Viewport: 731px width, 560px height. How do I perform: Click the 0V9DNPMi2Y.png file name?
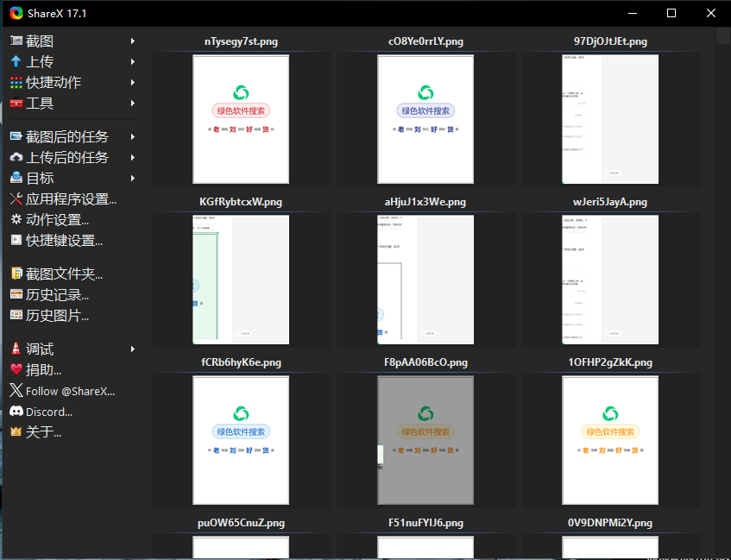(610, 523)
